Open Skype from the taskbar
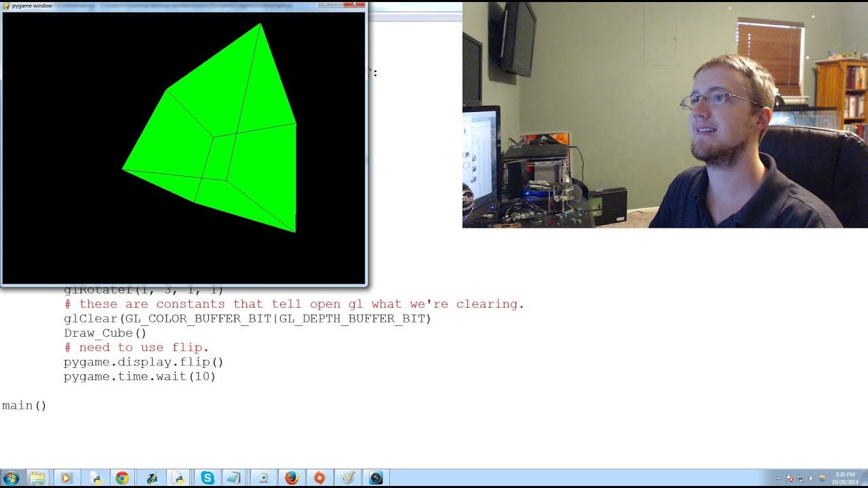 [207, 478]
